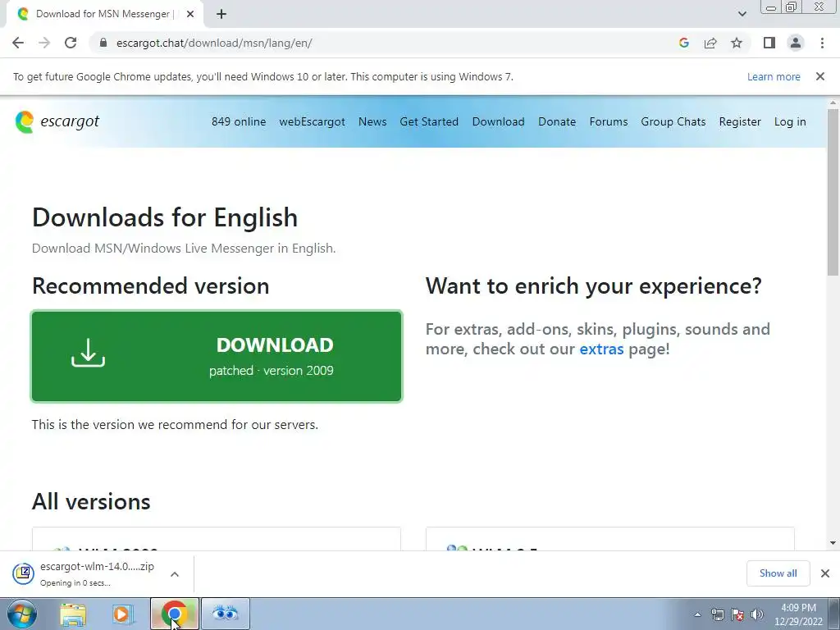Close the Download for MSN Messenger tab
The image size is (840, 630).
[x=190, y=14]
